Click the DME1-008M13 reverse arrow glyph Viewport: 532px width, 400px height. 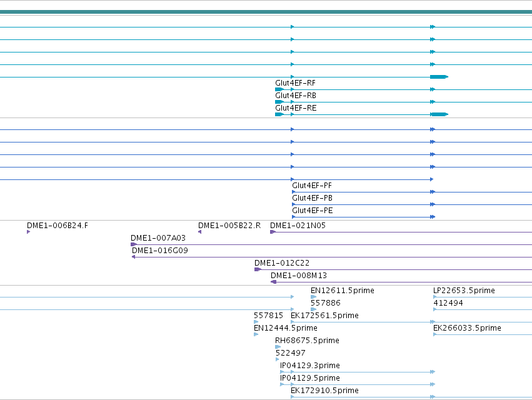[273, 282]
